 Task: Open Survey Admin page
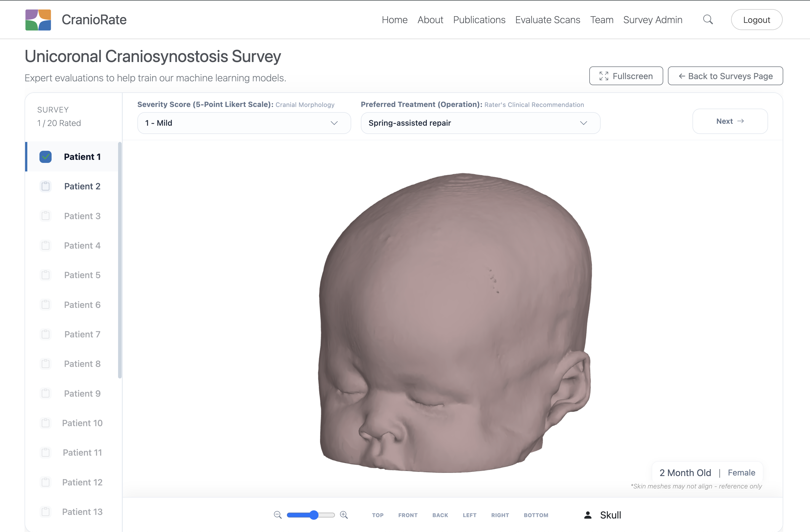point(653,20)
